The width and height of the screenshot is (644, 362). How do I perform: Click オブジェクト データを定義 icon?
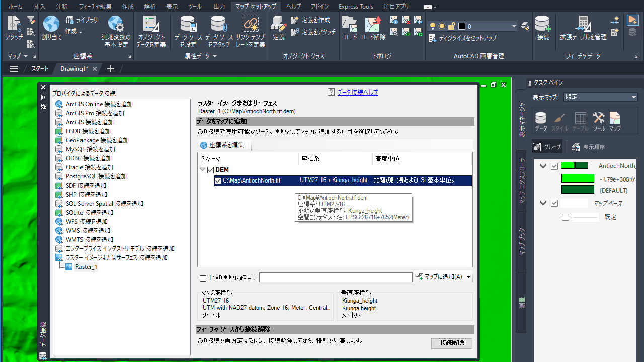(x=151, y=31)
